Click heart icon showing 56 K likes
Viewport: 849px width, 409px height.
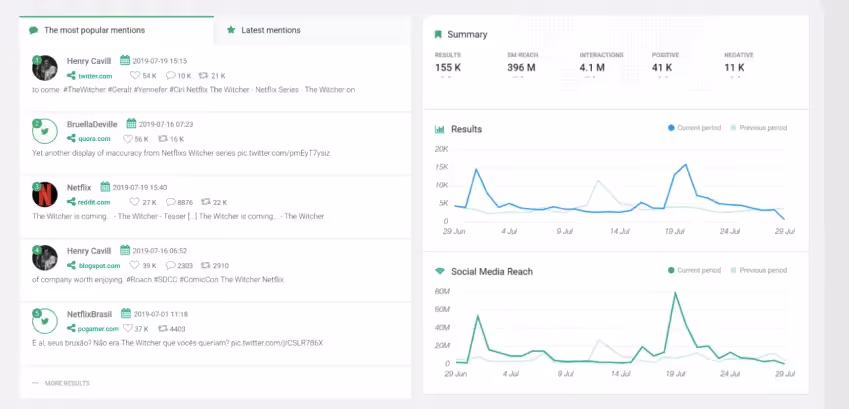coord(128,139)
